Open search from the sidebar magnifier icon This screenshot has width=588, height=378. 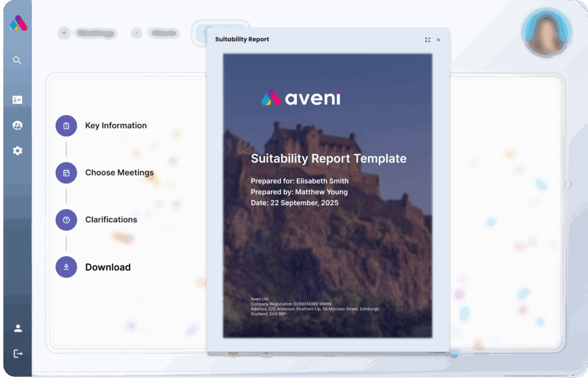[17, 60]
